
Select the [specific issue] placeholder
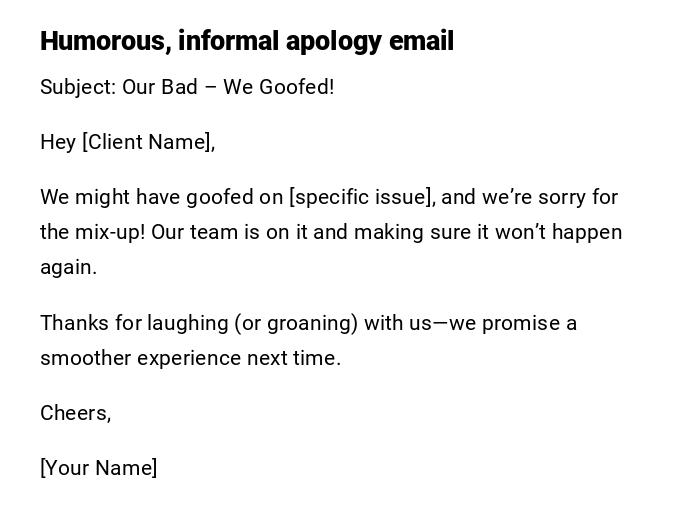pos(362,197)
